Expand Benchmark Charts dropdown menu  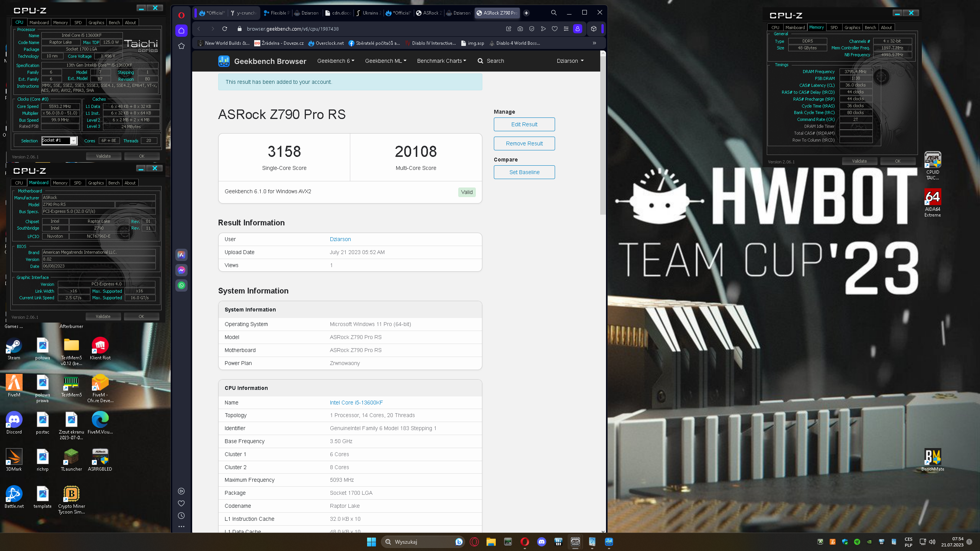(441, 61)
